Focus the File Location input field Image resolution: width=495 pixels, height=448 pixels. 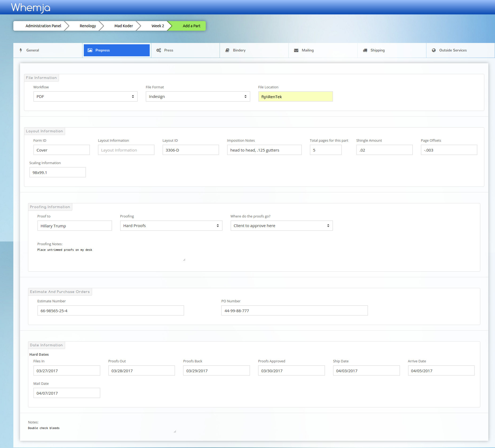(x=295, y=97)
